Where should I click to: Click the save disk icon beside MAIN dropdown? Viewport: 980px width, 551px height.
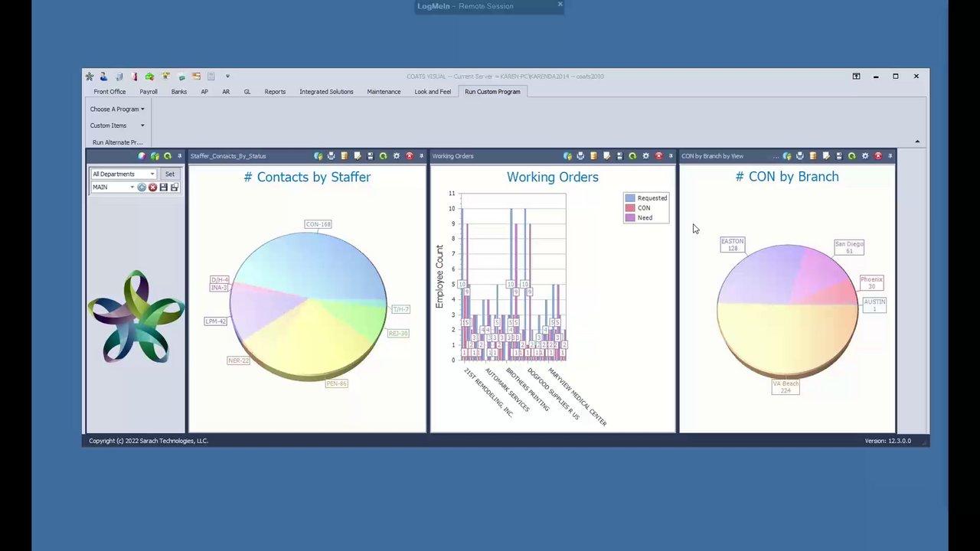[x=163, y=187]
